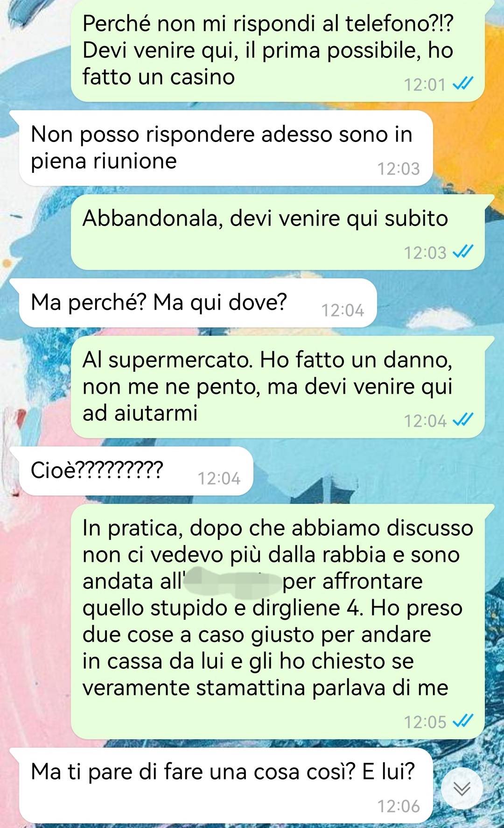Tap the 12:04 timestamp next to 'Ma qui dove?'
Image resolution: width=504 pixels, height=828 pixels.
point(343,310)
